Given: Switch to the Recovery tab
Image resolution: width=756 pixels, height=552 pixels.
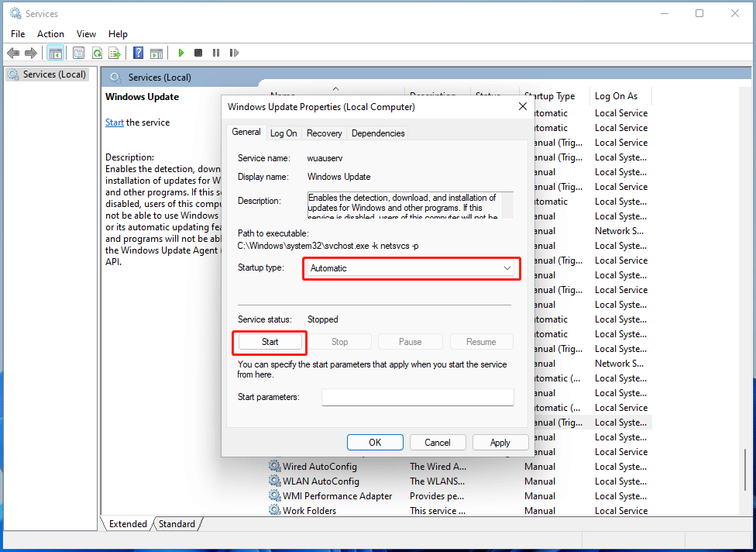Looking at the screenshot, I should click(324, 133).
